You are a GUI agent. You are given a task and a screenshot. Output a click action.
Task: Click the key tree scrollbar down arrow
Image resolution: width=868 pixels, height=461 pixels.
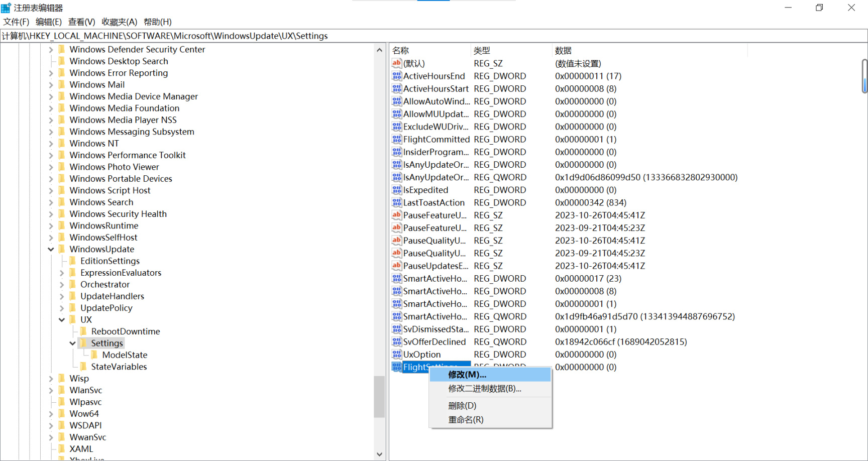(379, 454)
